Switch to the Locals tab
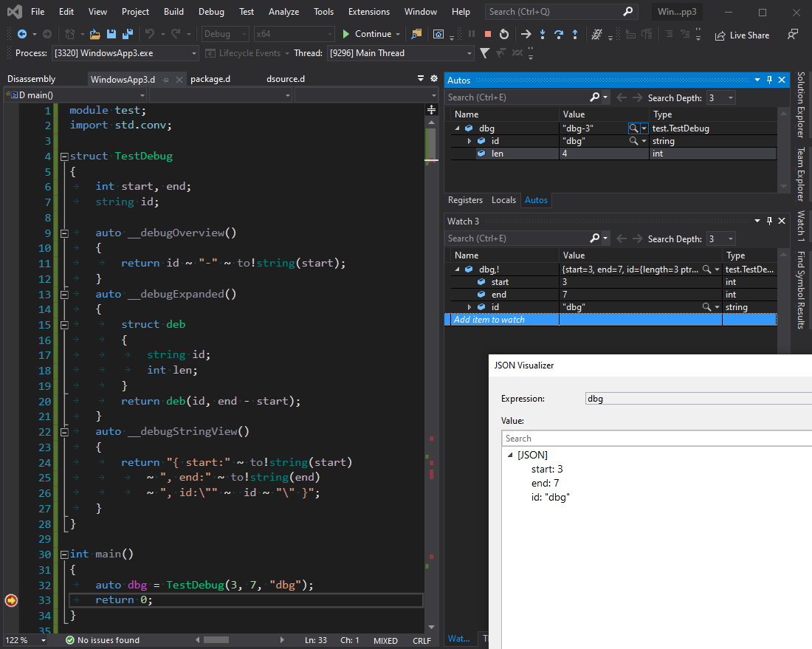812x649 pixels. point(503,200)
